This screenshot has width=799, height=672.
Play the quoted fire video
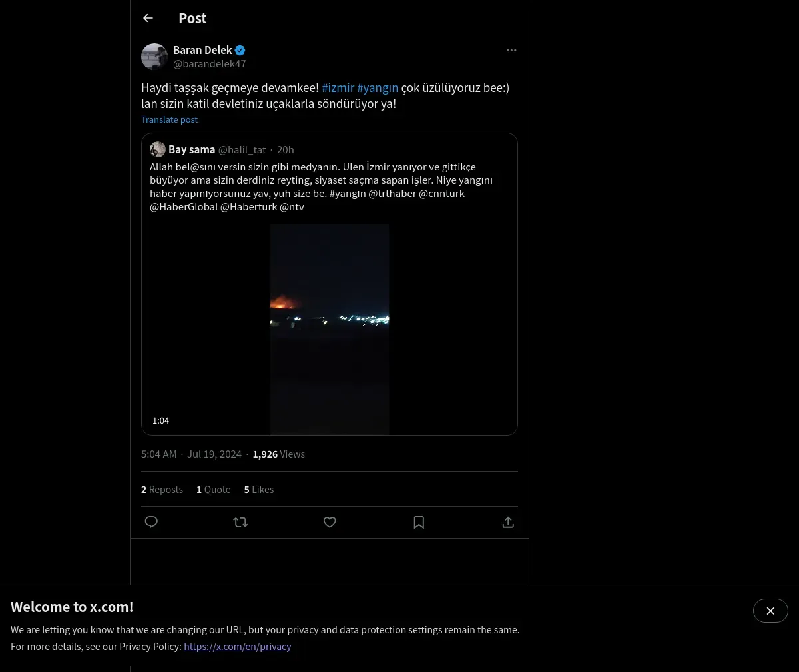[x=330, y=329]
